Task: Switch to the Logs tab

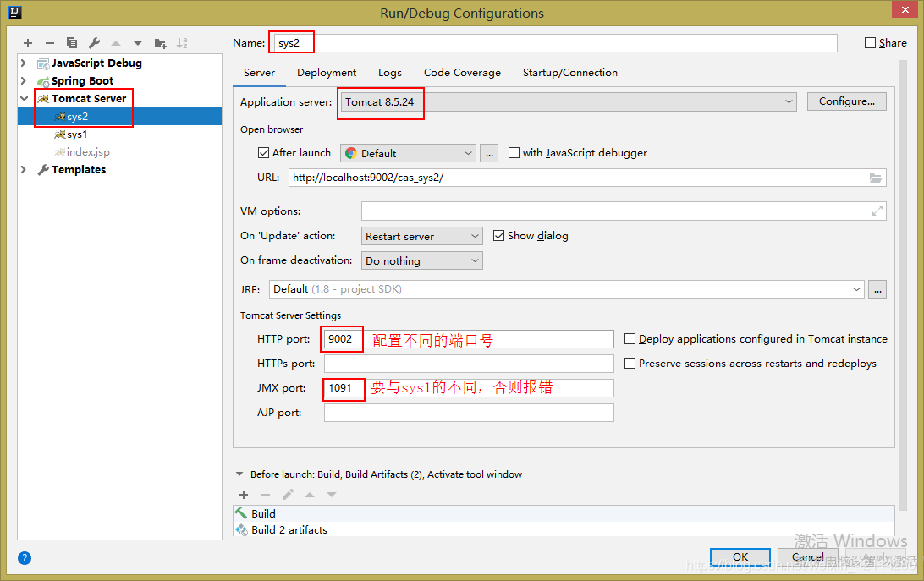Action: point(389,73)
